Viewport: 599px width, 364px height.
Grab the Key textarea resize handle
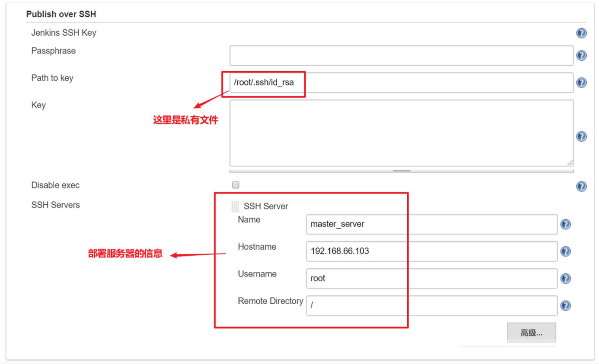click(x=401, y=170)
